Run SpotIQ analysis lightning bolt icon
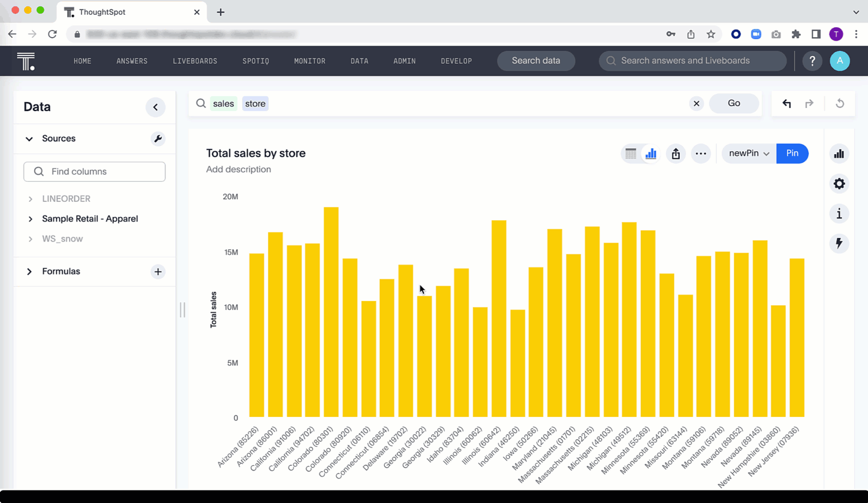Image resolution: width=868 pixels, height=503 pixels. tap(838, 243)
